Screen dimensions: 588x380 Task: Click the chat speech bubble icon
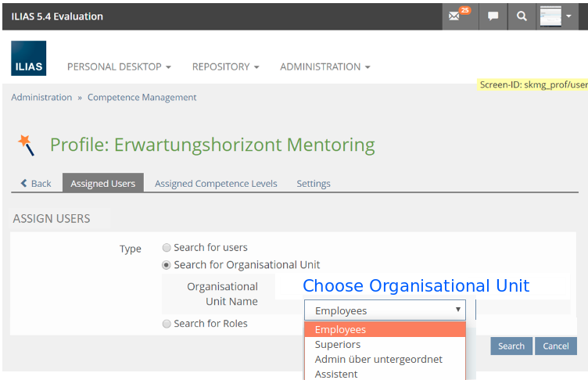(x=493, y=16)
